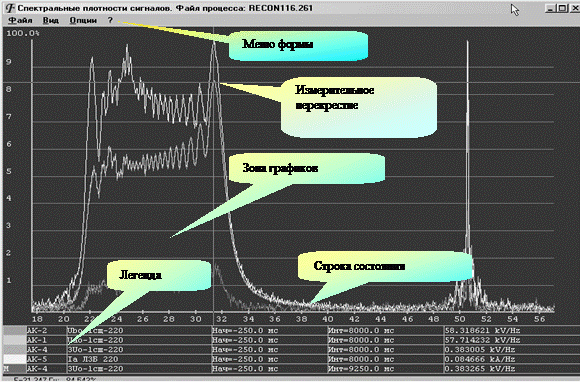Select the Ubo-1cш-220 legend entry
Viewport: 580px width, 382px height.
coord(95,331)
